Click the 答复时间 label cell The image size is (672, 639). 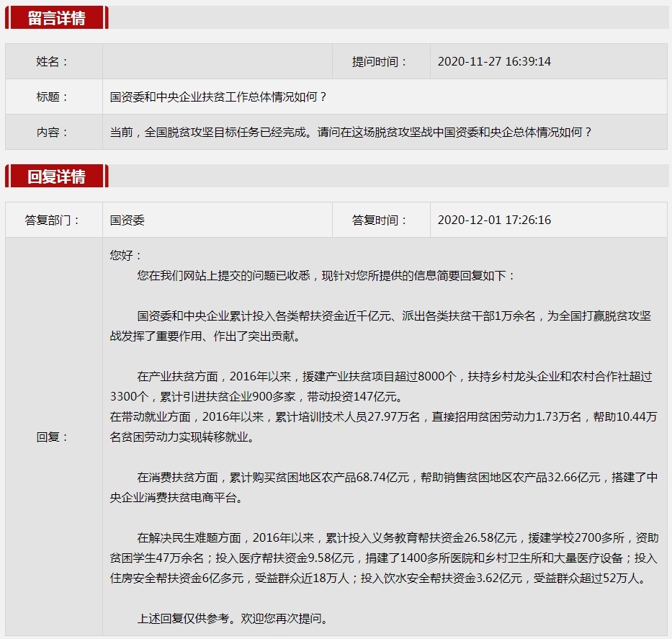pyautogui.click(x=380, y=220)
